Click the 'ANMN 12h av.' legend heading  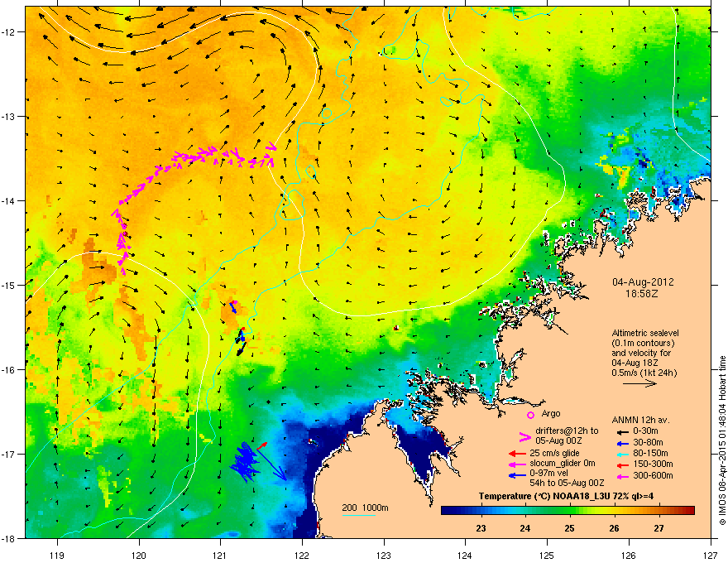tap(640, 421)
